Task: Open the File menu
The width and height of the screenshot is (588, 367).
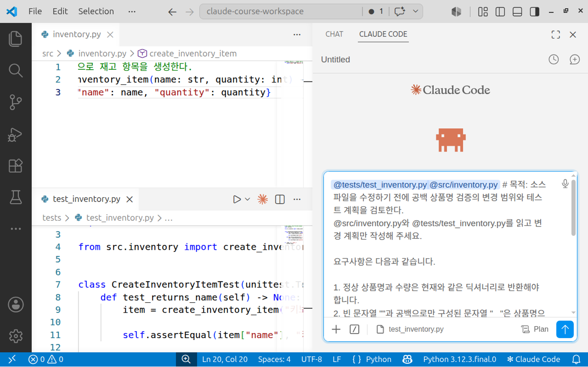Action: (x=35, y=12)
